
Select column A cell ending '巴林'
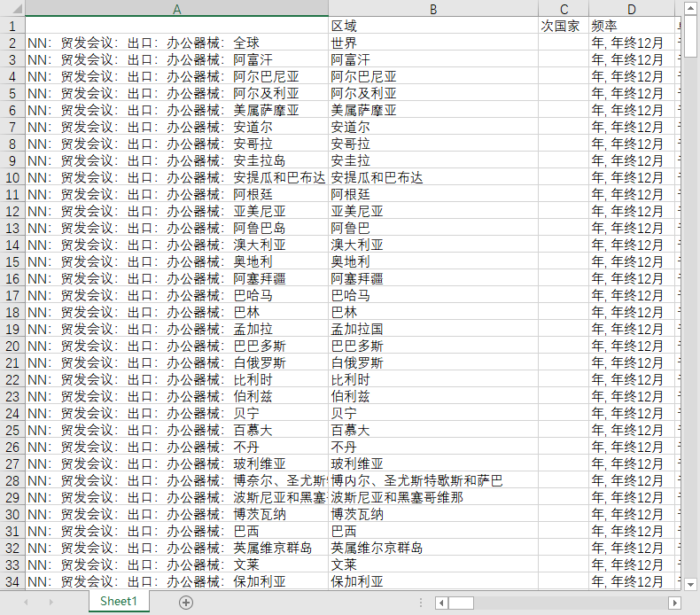coord(177,312)
